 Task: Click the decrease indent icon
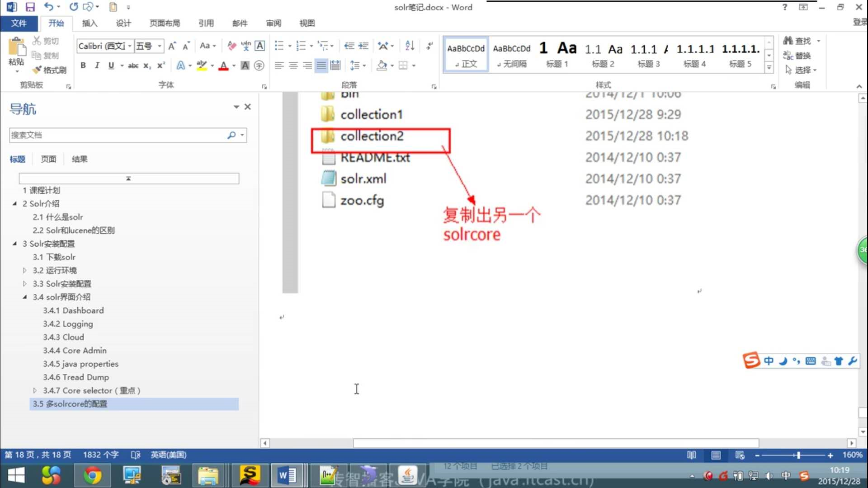pos(349,46)
